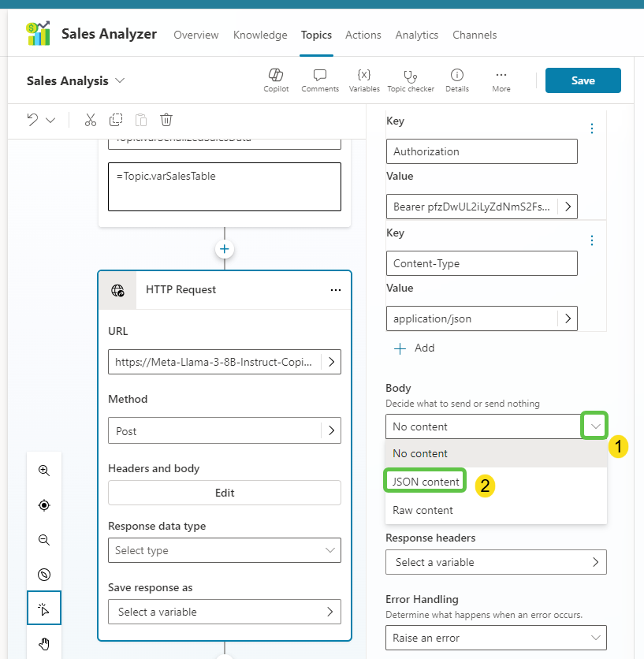This screenshot has height=659, width=644.
Task: Switch to the Knowledge tab
Action: 260,35
